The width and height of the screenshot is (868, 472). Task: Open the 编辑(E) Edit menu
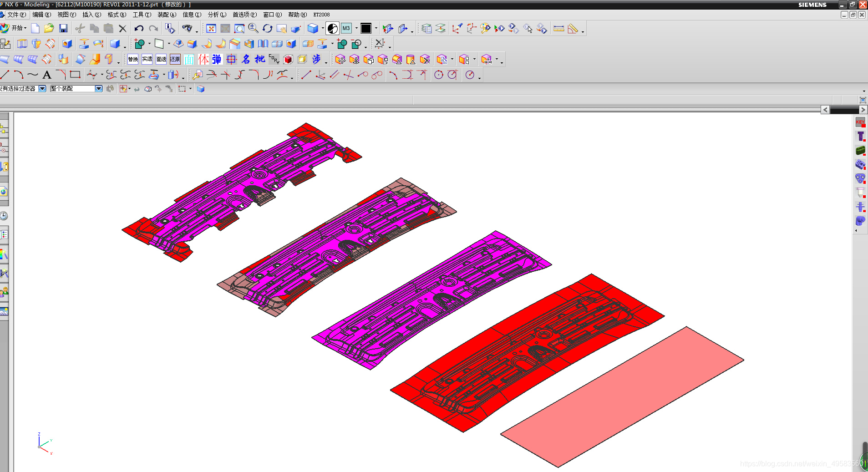41,15
